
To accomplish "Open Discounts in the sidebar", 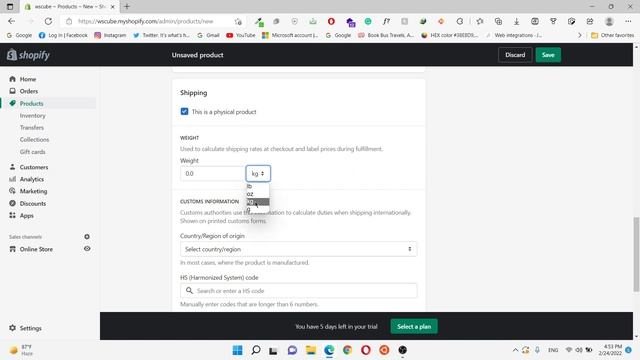I will pos(33,203).
